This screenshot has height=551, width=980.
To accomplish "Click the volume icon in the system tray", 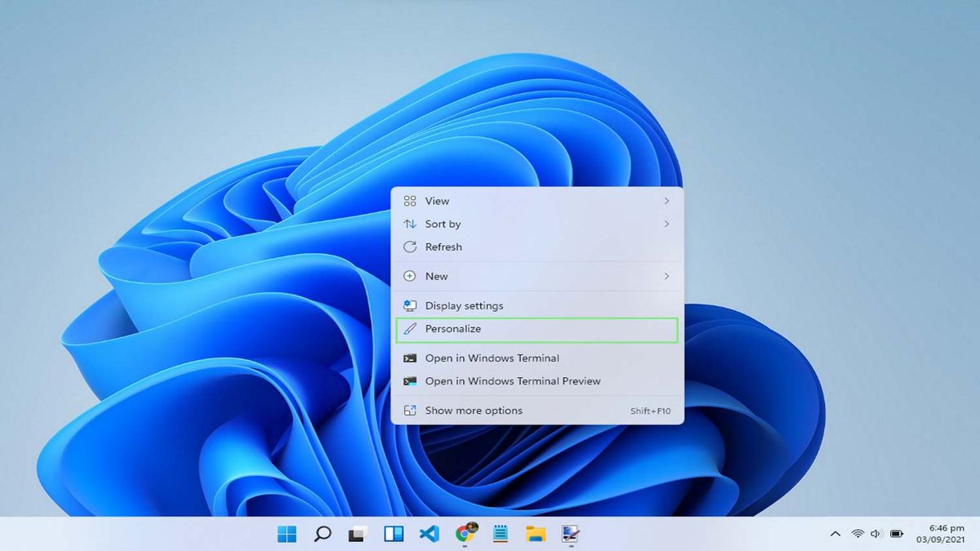I will point(875,533).
